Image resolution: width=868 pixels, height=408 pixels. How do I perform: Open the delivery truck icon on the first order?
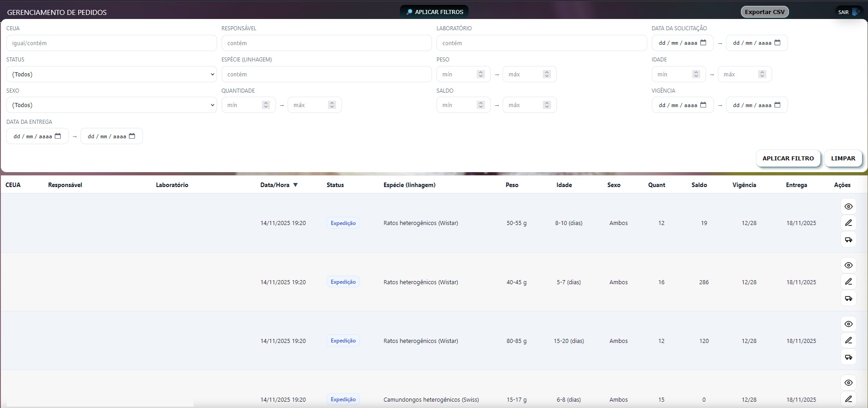(x=848, y=239)
